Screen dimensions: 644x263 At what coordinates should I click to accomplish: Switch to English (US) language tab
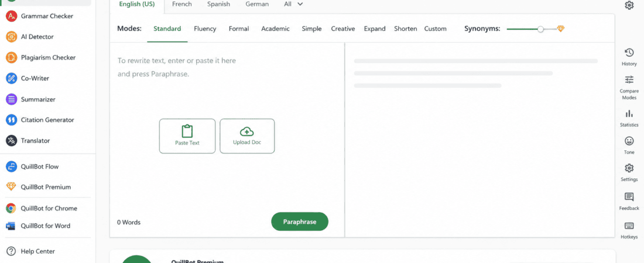click(137, 4)
